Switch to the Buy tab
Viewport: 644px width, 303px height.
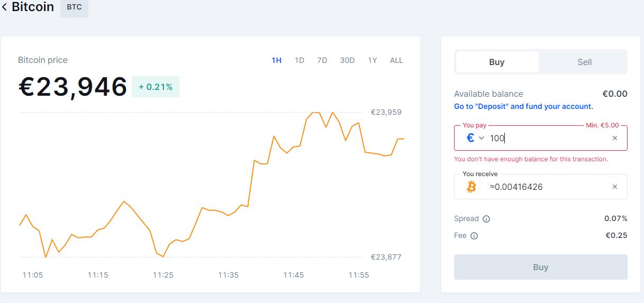[497, 62]
